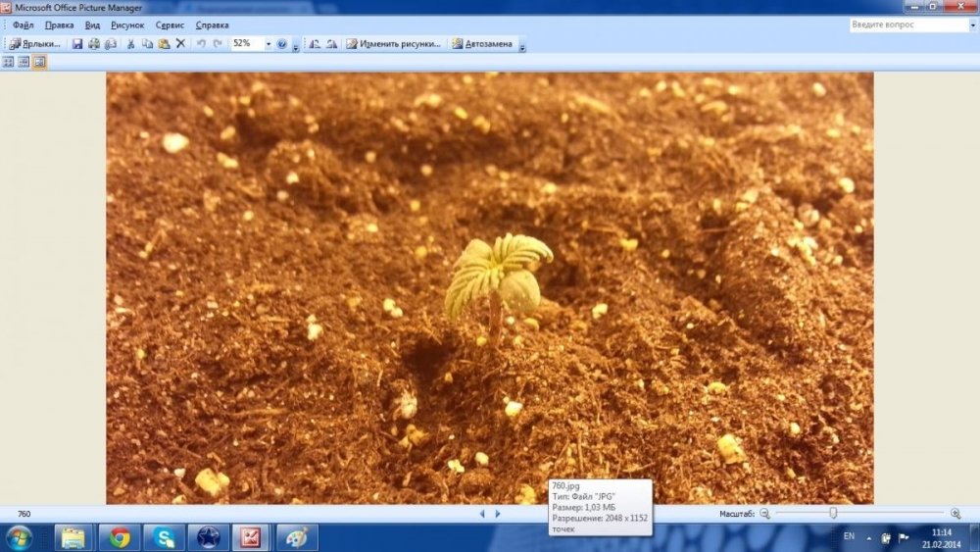Delete picture with the X icon
The height and width of the screenshot is (552, 980).
click(x=180, y=44)
